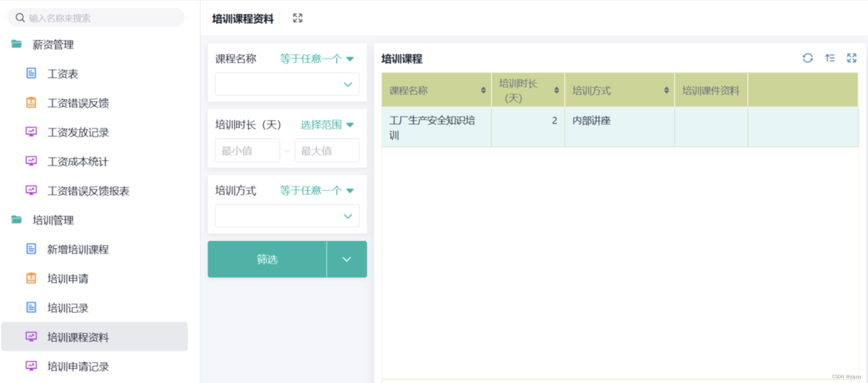Click the 工资成本统计 dashboard icon
Image resolution: width=868 pixels, height=383 pixels.
[x=31, y=161]
